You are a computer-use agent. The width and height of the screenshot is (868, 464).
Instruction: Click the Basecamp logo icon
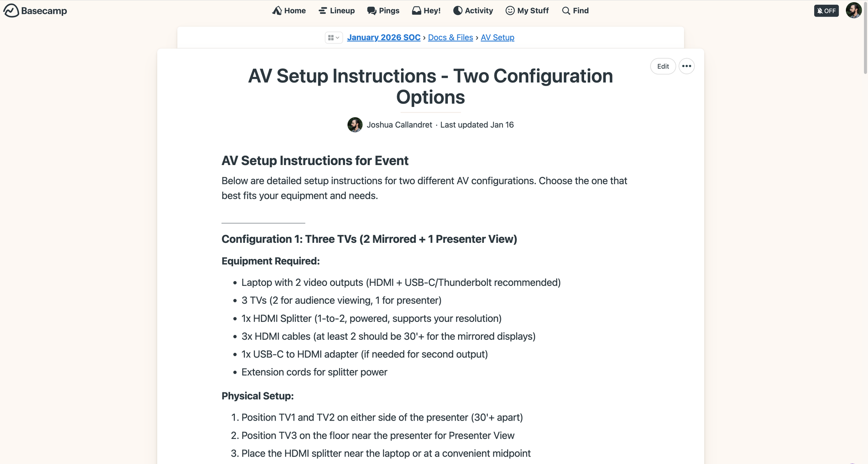(11, 10)
